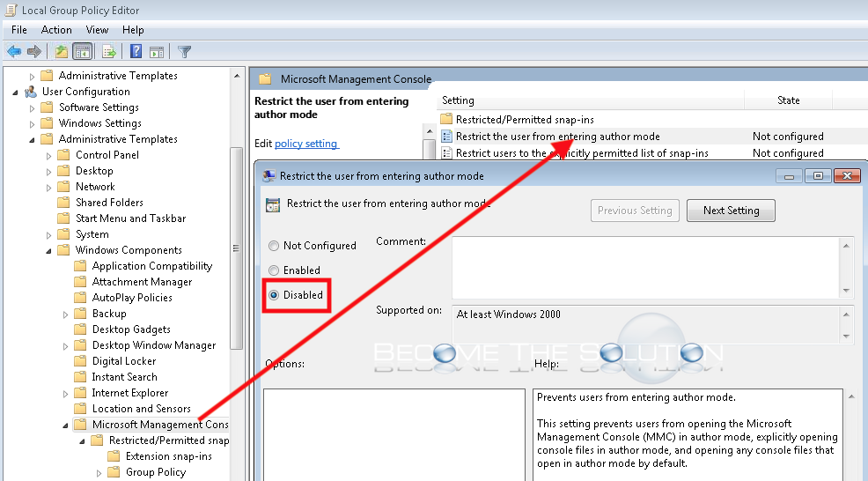Expand the Desktop Window Manager node
Viewport: 868px width, 481px height.
point(65,346)
